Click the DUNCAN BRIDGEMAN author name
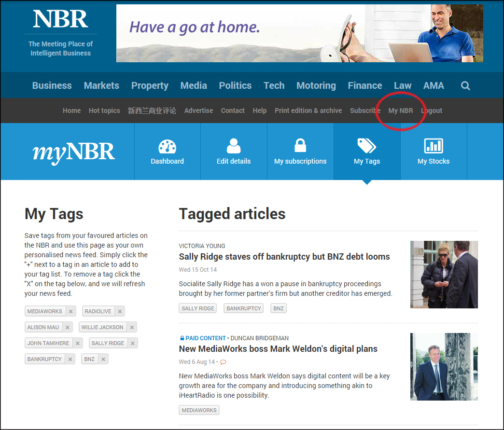 (x=259, y=338)
